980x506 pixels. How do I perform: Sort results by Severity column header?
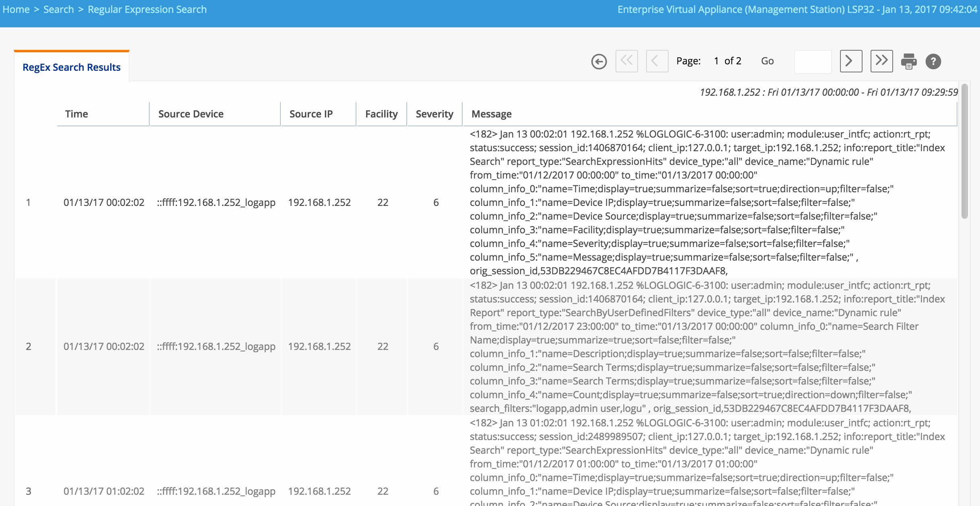(434, 114)
